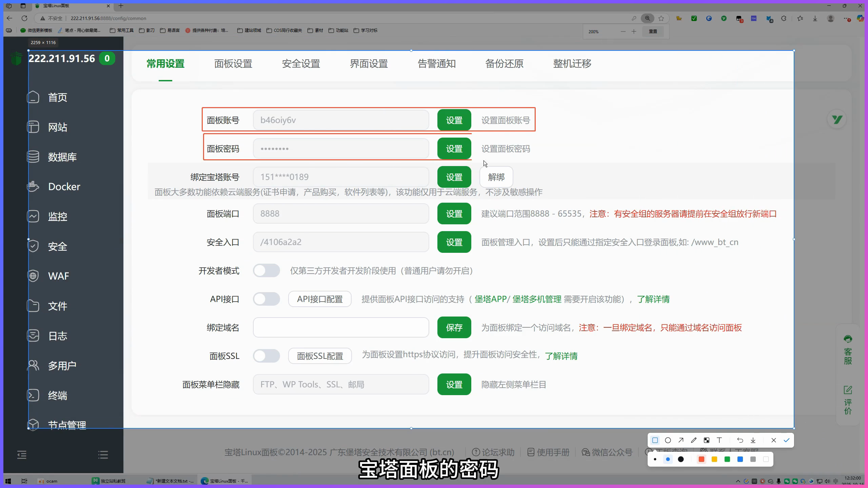
Task: Open the 文件 files sidebar icon
Action: coord(33,306)
